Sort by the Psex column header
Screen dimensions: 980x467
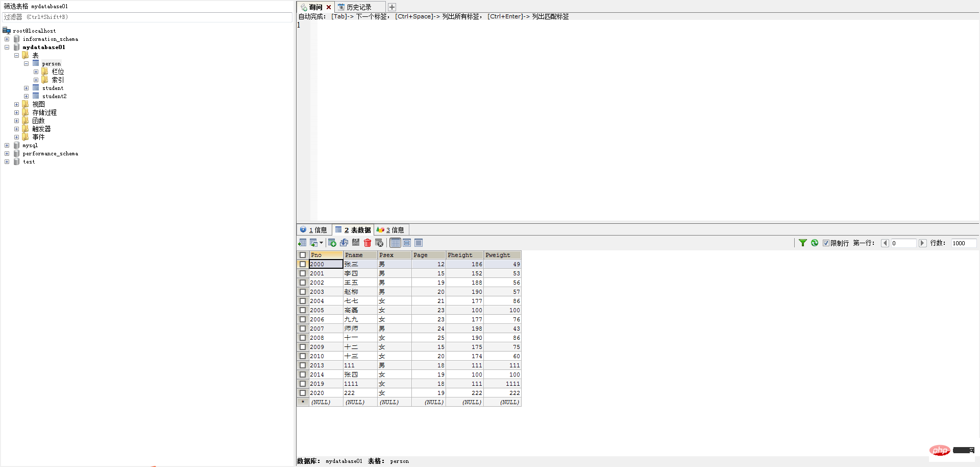tap(394, 255)
